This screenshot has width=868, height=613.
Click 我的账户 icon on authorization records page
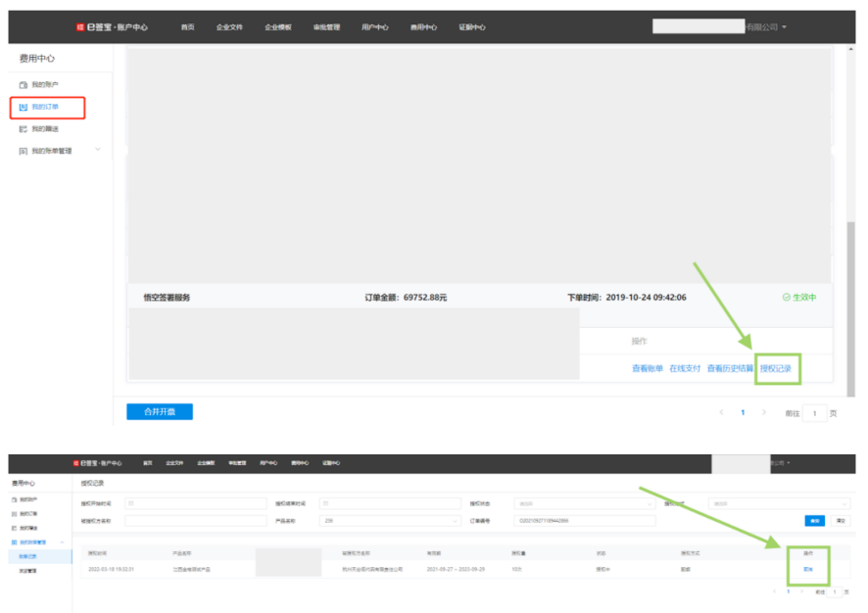15,499
